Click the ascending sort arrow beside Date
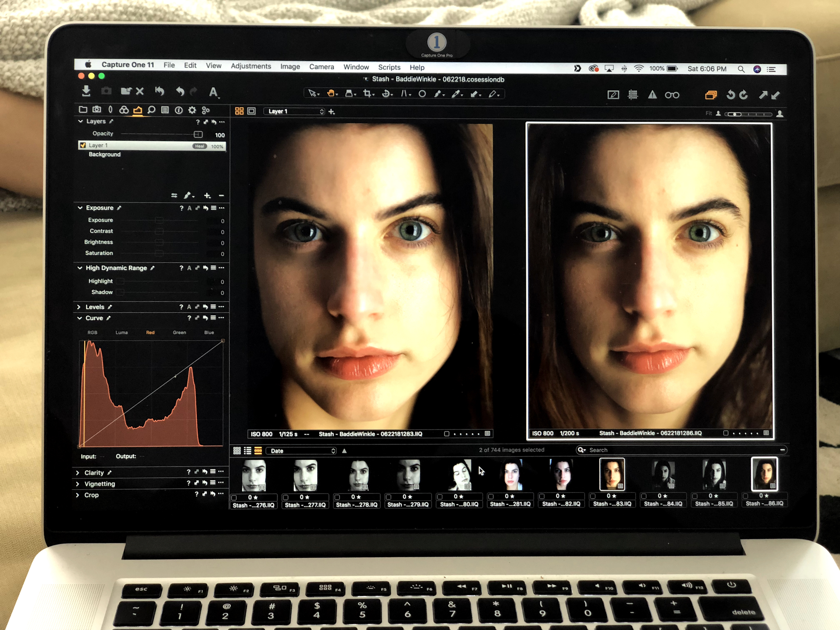The width and height of the screenshot is (840, 630). [344, 451]
